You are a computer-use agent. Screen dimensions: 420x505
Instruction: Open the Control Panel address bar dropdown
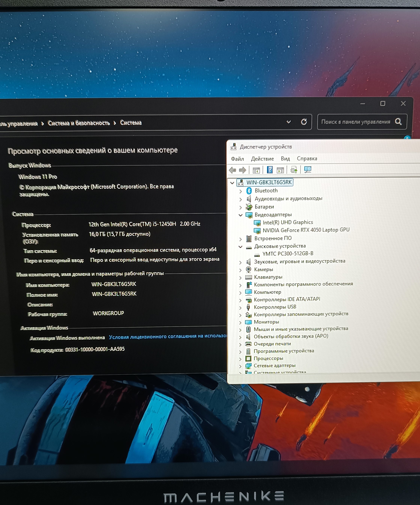(289, 122)
